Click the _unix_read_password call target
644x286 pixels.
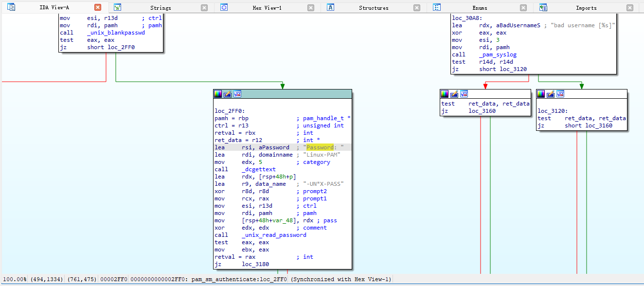tap(274, 235)
